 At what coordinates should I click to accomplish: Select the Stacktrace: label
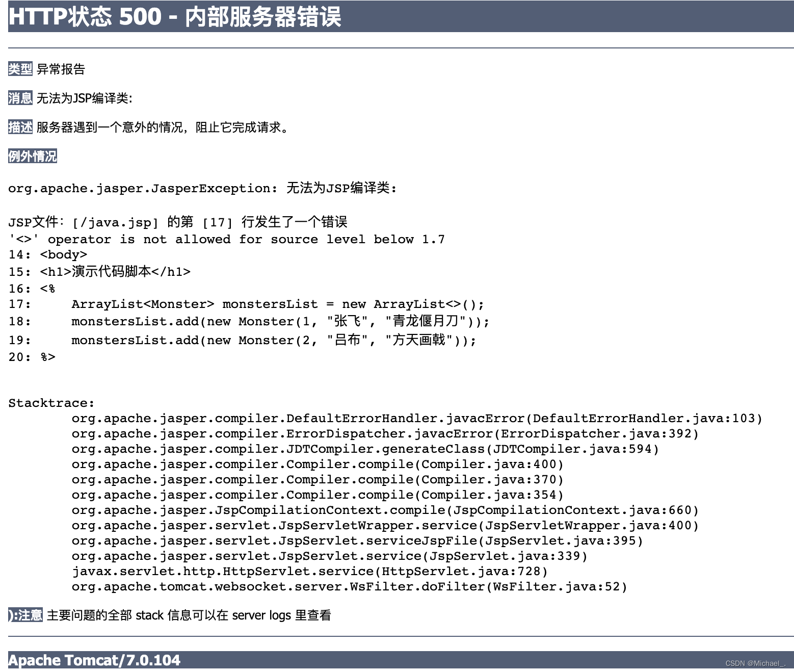(50, 402)
